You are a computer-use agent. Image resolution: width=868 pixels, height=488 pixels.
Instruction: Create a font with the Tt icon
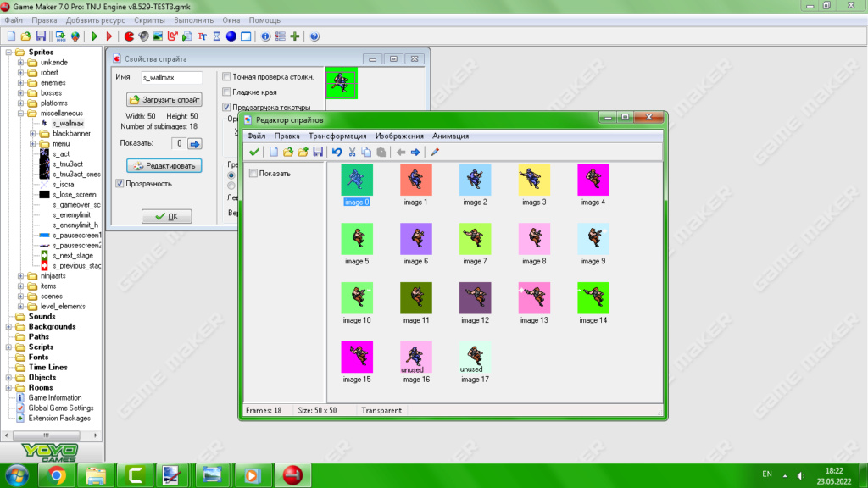click(202, 36)
